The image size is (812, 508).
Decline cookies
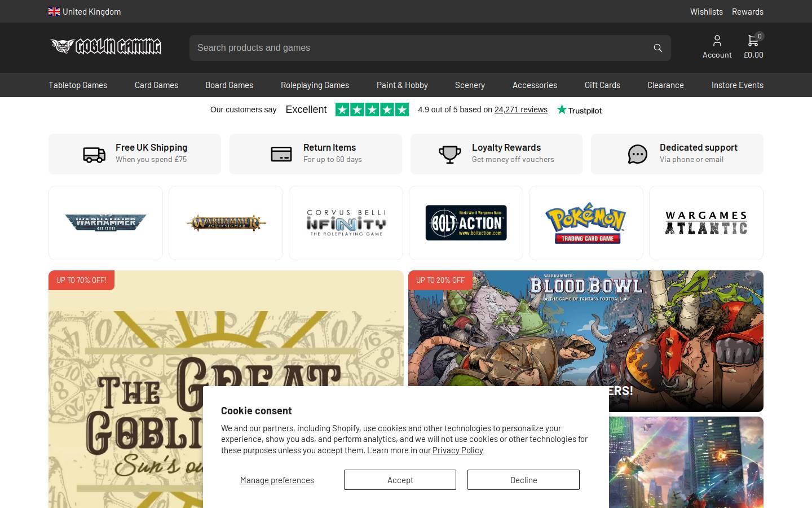(x=523, y=480)
